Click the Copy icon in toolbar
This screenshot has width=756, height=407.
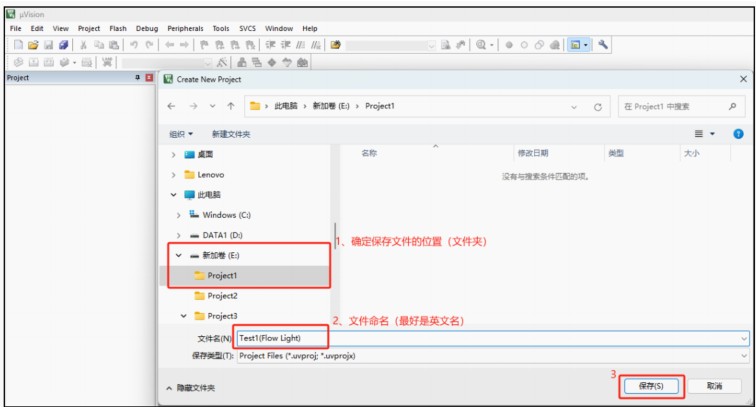pos(99,45)
